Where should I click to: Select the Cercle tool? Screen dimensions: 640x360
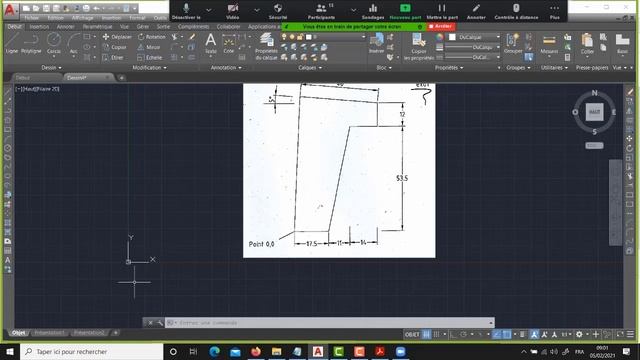coord(53,44)
